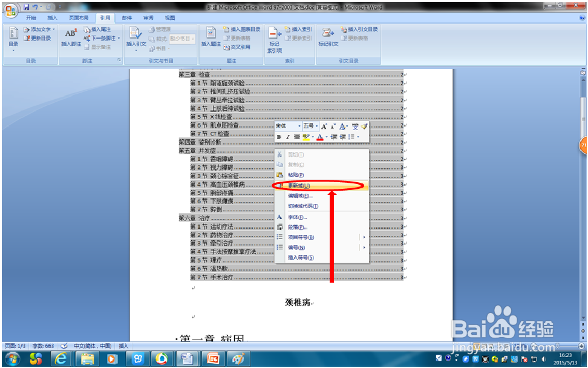Enable text highlight in the mini toolbar
Viewport: 588px width, 368px height.
305,136
